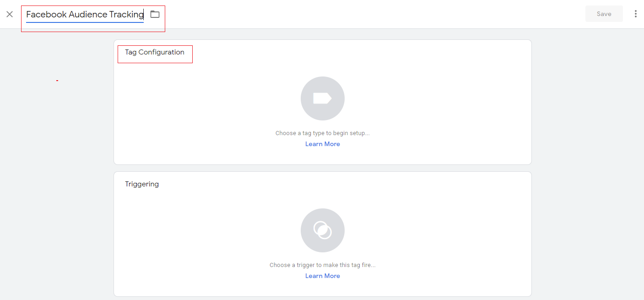Click gray gap between the two cards

click(322, 168)
